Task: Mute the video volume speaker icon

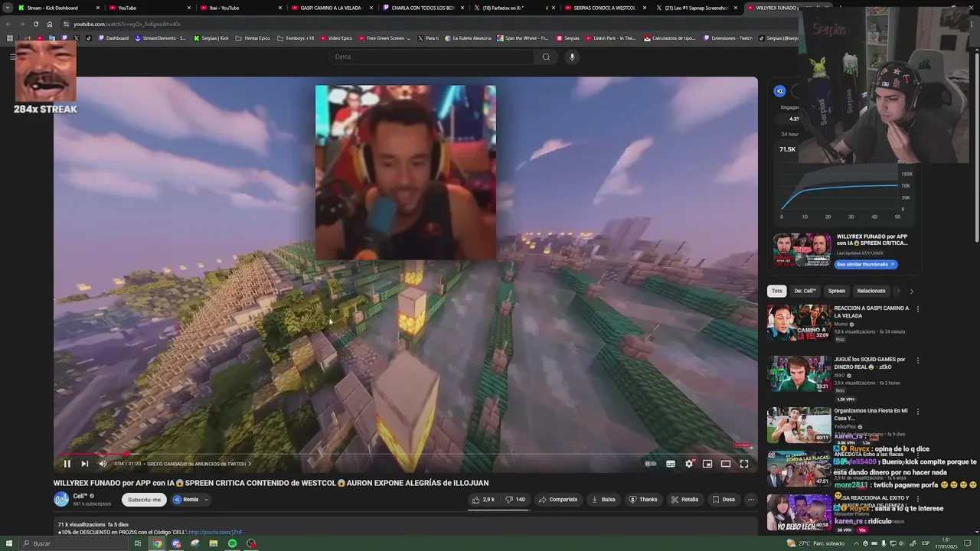Action: click(x=103, y=464)
